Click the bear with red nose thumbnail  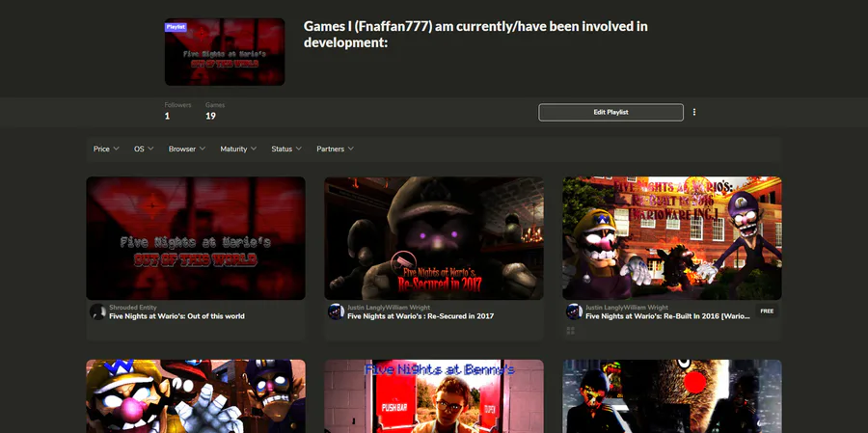pyautogui.click(x=672, y=396)
